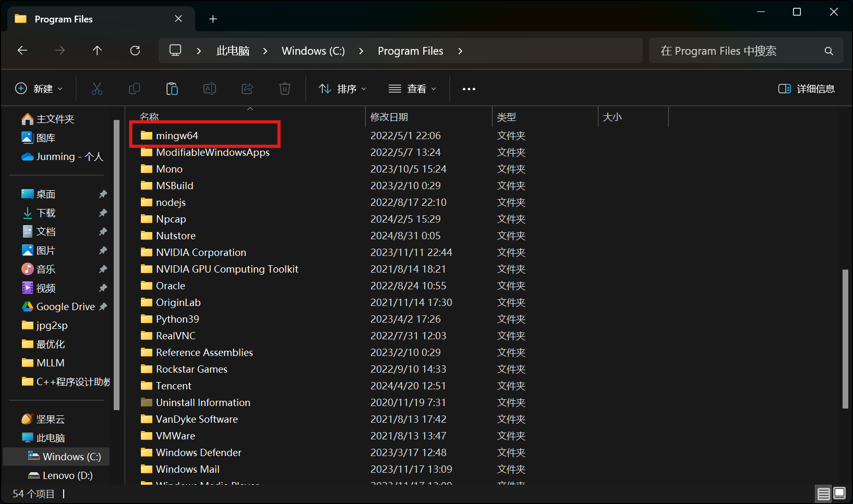Select the OriginLab folder
The height and width of the screenshot is (504, 853).
[x=178, y=302]
